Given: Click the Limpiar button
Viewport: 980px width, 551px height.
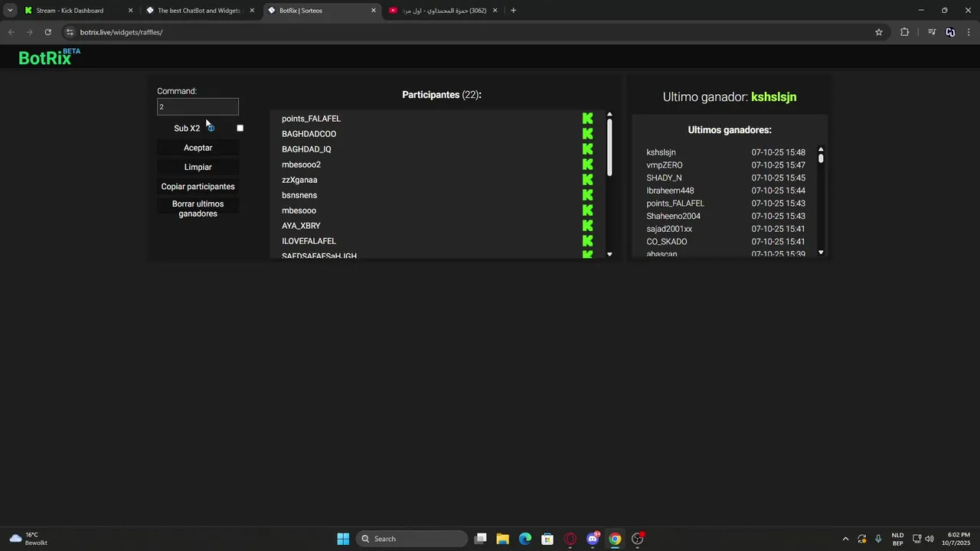Looking at the screenshot, I should tap(198, 167).
